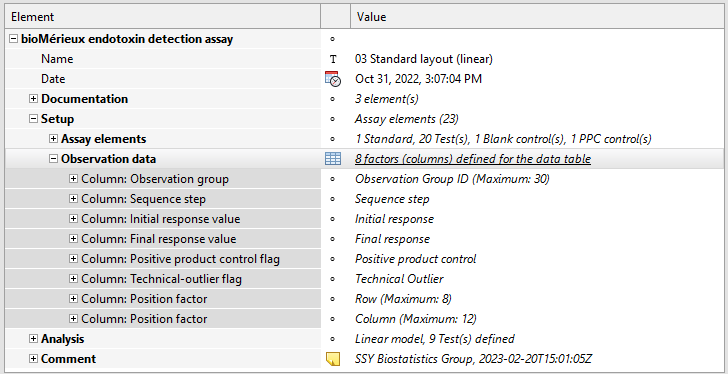Expand Column: Final response value
The image size is (728, 374).
coord(73,239)
